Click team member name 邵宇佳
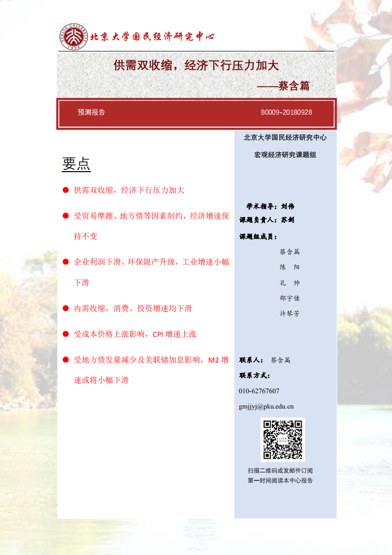Image resolution: width=392 pixels, height=555 pixels. 290,298
